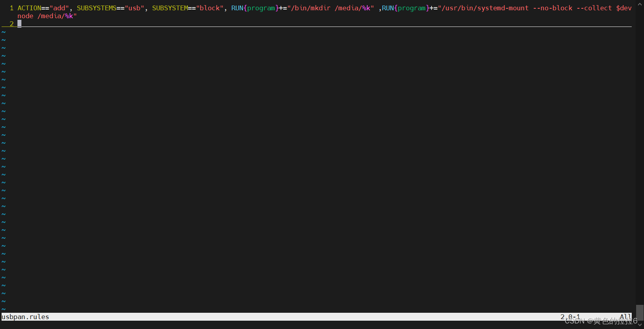Click the "/bin/mkdir /media/%k" string
644x329 pixels.
point(331,8)
